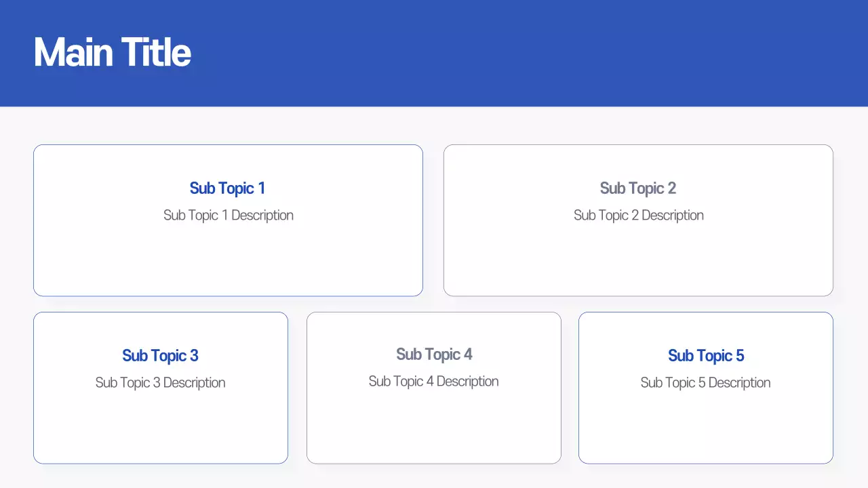Click the "Sub Topic 2 Description" text

639,216
